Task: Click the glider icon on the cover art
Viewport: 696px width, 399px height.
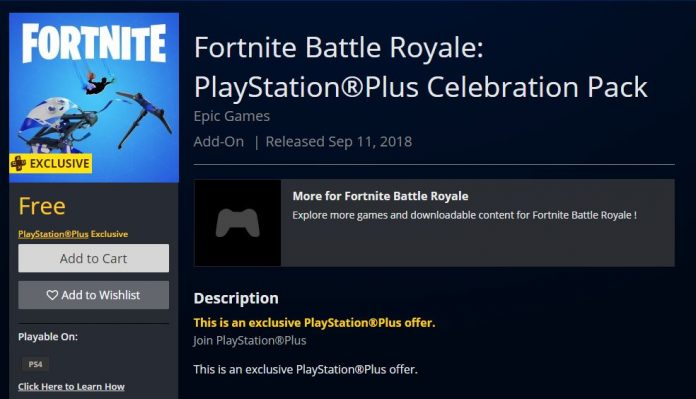Action: (x=60, y=125)
